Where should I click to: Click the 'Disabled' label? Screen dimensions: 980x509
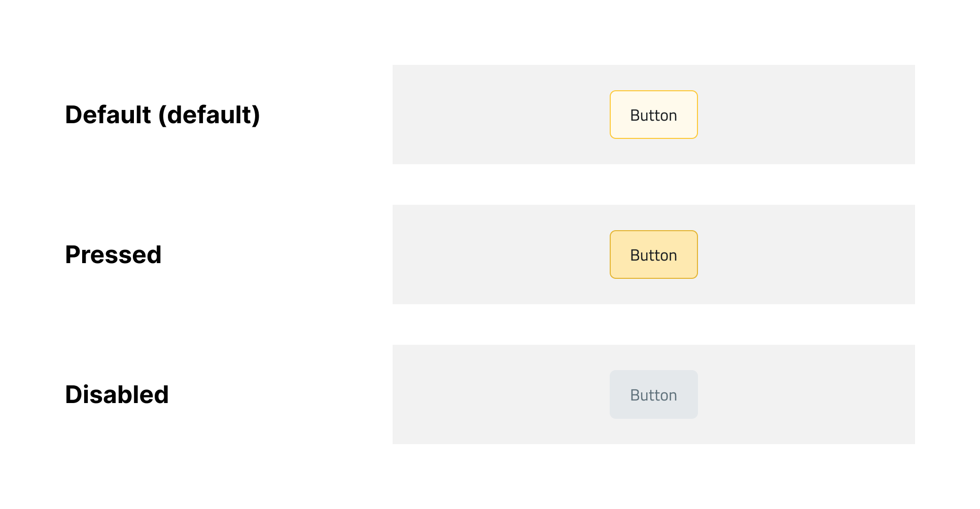click(117, 394)
